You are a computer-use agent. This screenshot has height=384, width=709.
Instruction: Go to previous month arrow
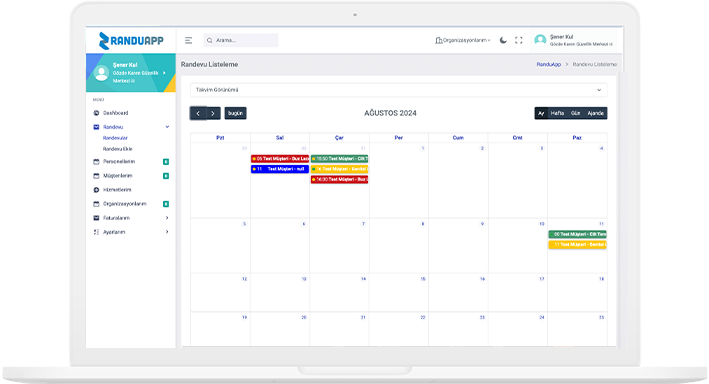point(198,113)
